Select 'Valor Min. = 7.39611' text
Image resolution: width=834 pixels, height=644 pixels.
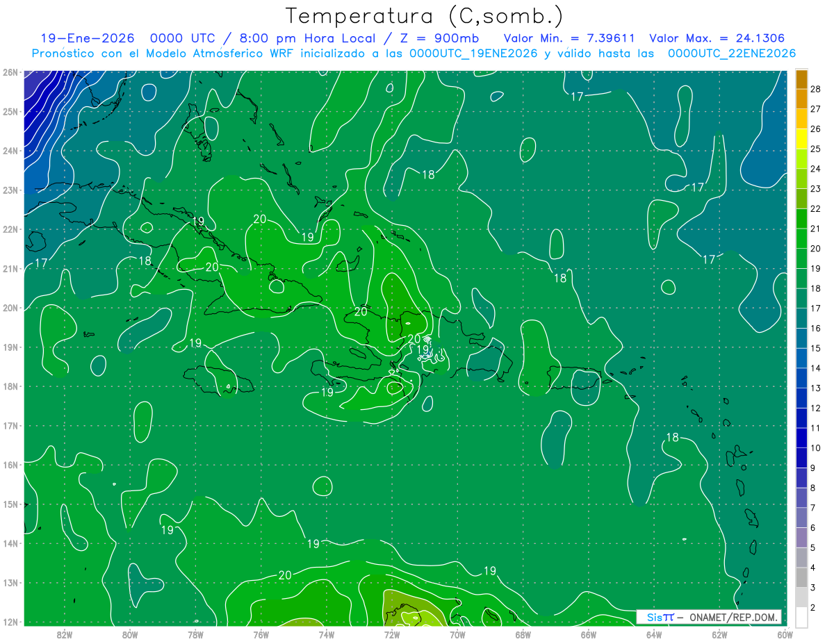click(x=569, y=38)
